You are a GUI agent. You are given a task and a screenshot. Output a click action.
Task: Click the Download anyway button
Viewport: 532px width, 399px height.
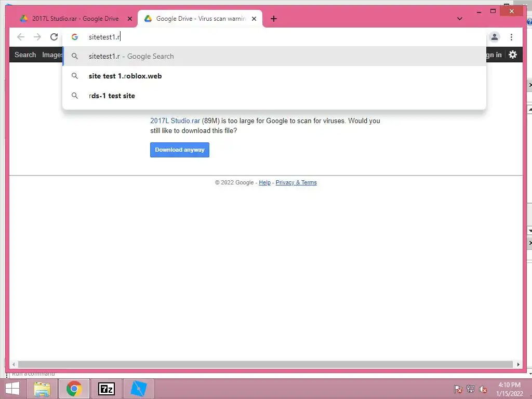pos(179,150)
